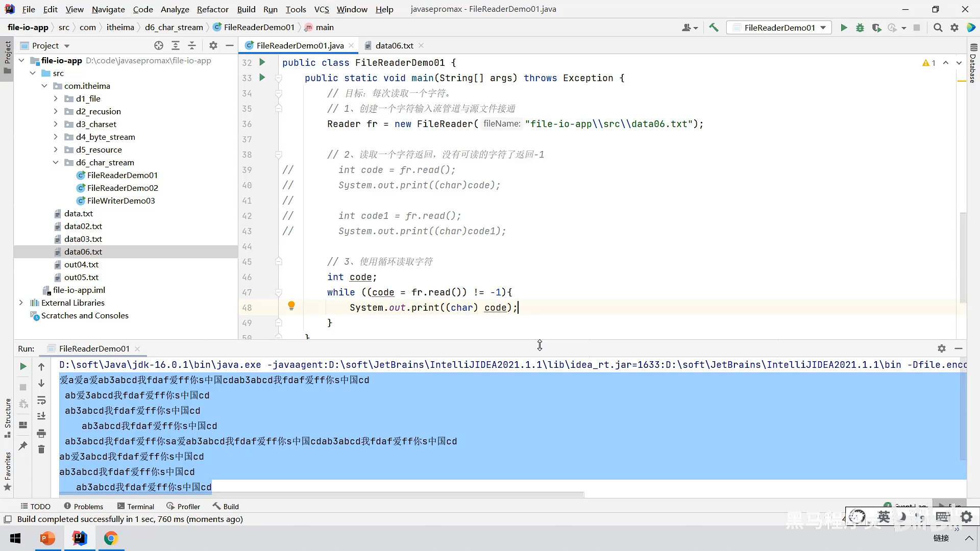Open Search Everywhere magnifier icon
Viewport: 980px width, 551px height.
[x=938, y=28]
